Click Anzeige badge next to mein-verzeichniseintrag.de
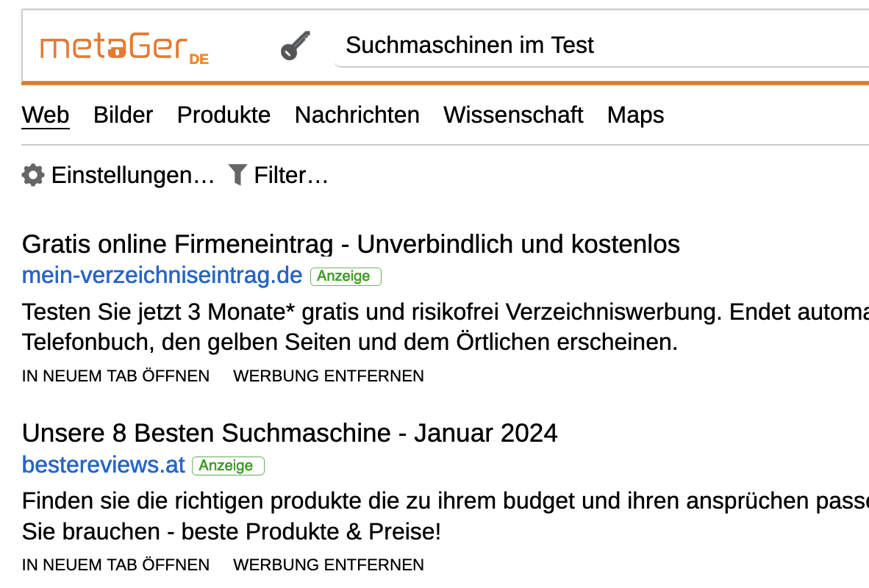The height and width of the screenshot is (588, 869). [x=346, y=276]
